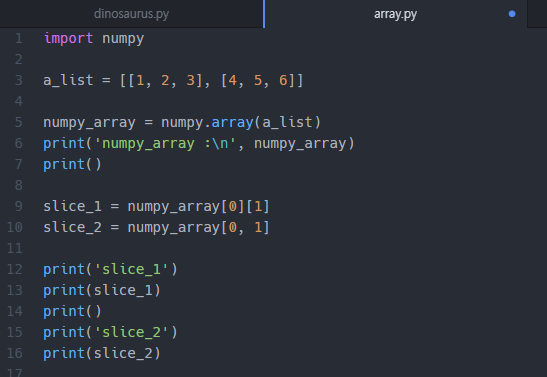Viewport: 547px width, 377px height.
Task: Click the 'array' method in numpy.array
Action: pyautogui.click(x=232, y=123)
